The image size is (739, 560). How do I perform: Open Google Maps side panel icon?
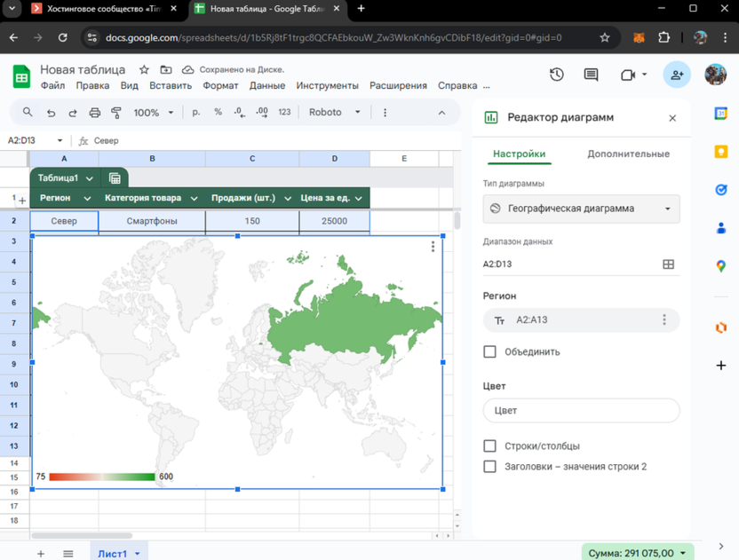[x=720, y=266]
